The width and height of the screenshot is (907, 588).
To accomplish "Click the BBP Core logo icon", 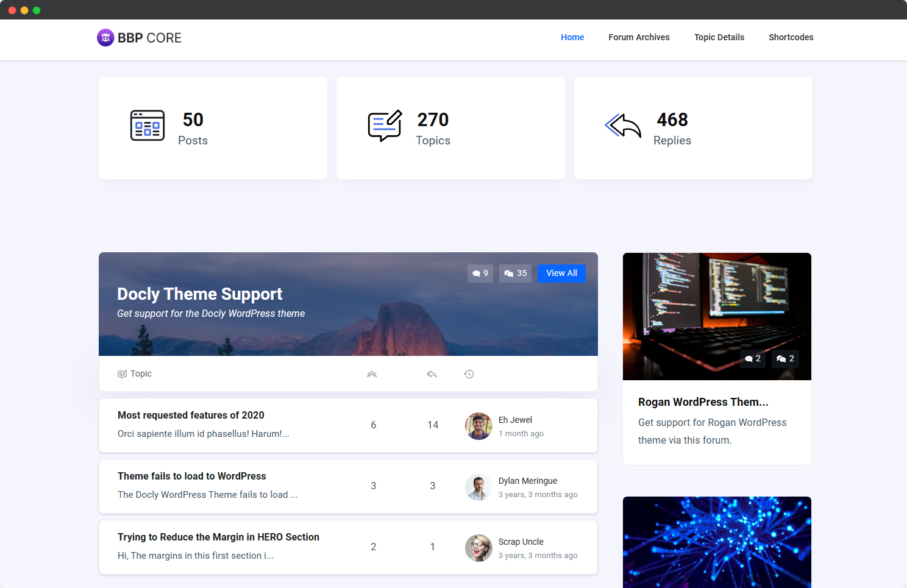I will point(106,37).
